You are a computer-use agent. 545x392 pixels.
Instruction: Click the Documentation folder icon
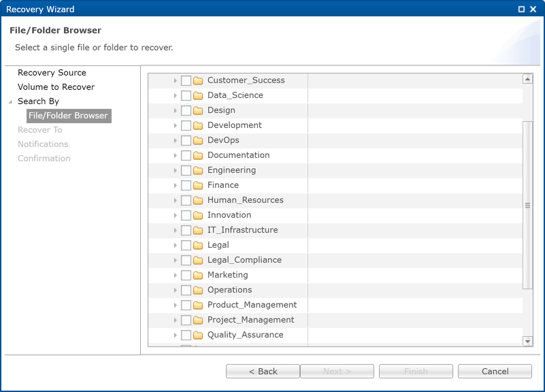198,155
